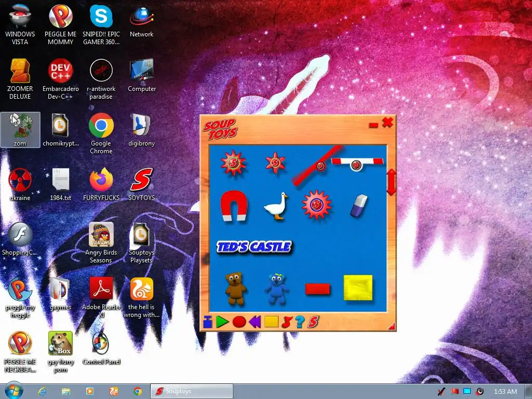Click the yellow stop square button
The height and width of the screenshot is (399, 532).
[271, 322]
